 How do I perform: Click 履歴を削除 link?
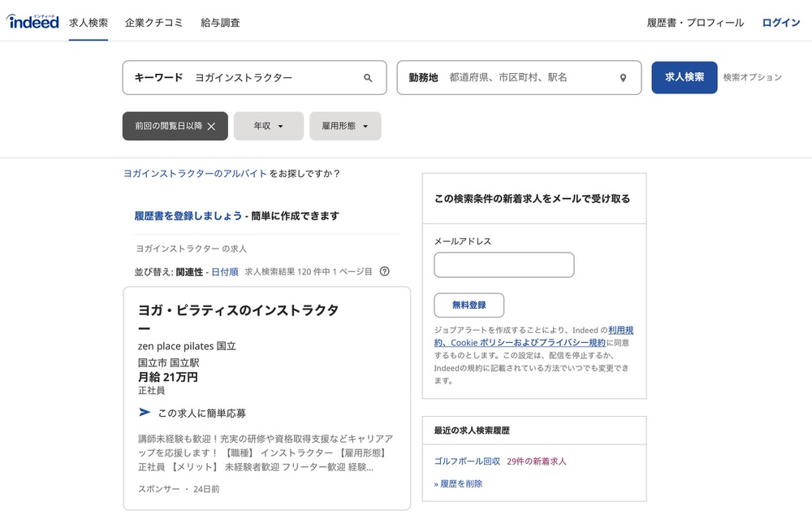[460, 483]
